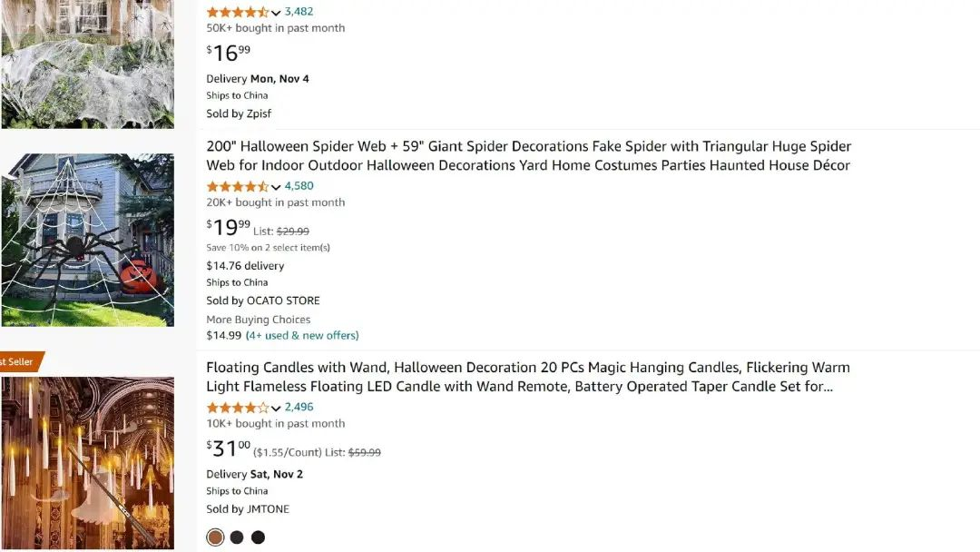View the 3,482 customer reviews
This screenshot has height=552, width=980.
(x=299, y=12)
